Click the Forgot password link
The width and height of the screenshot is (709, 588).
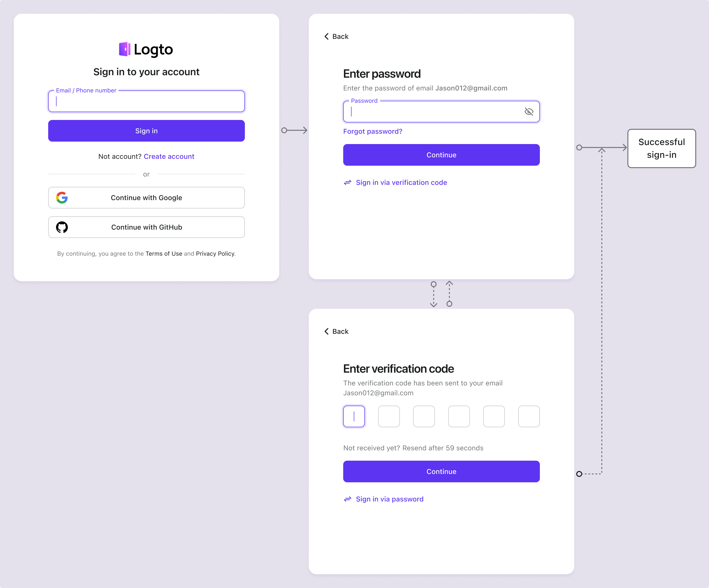(x=372, y=131)
